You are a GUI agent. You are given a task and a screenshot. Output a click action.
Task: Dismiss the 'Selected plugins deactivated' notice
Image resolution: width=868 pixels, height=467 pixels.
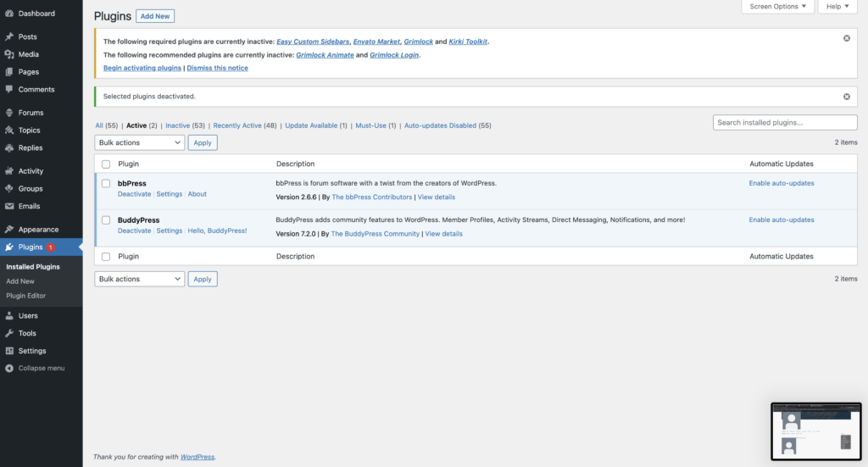point(847,97)
